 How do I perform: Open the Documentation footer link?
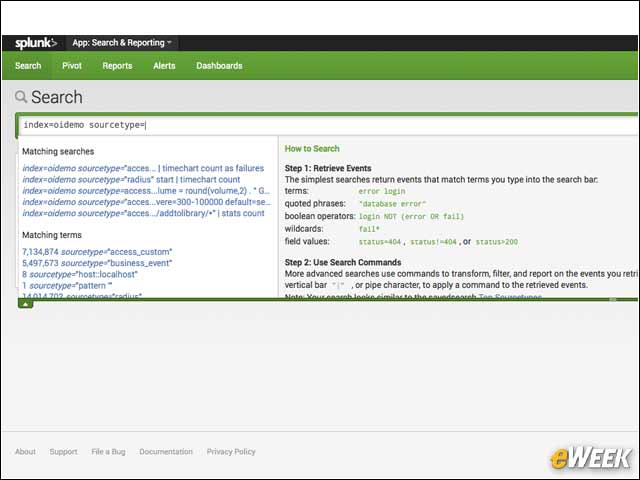[x=166, y=451]
